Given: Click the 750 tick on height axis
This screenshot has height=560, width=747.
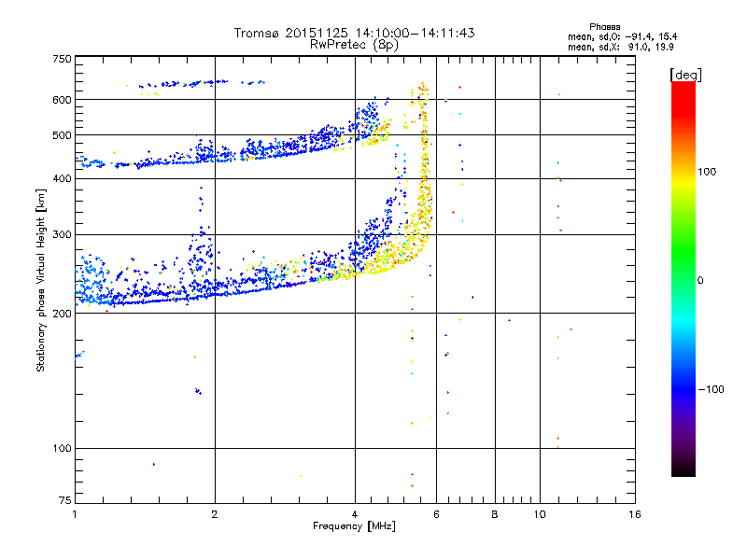Looking at the screenshot, I should coord(62,59).
